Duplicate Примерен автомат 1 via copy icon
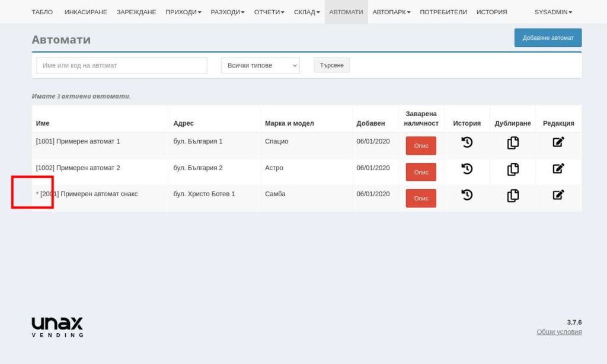Viewport: 607px width, 364px height. click(x=513, y=143)
